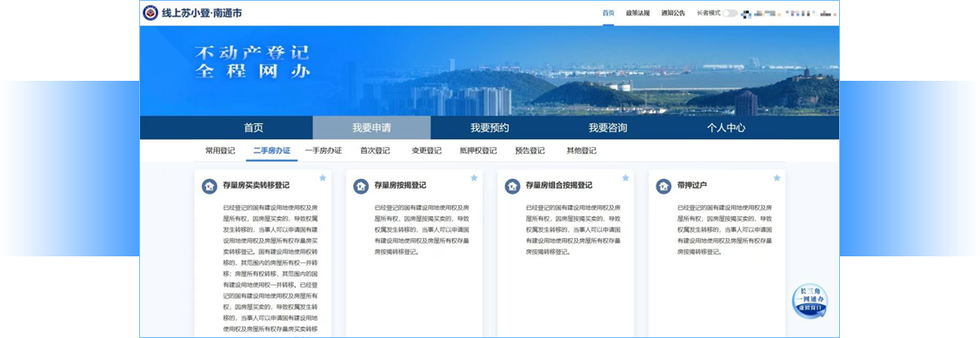Click the 我要咨询 menu item
Image resolution: width=980 pixels, height=338 pixels.
[x=608, y=128]
